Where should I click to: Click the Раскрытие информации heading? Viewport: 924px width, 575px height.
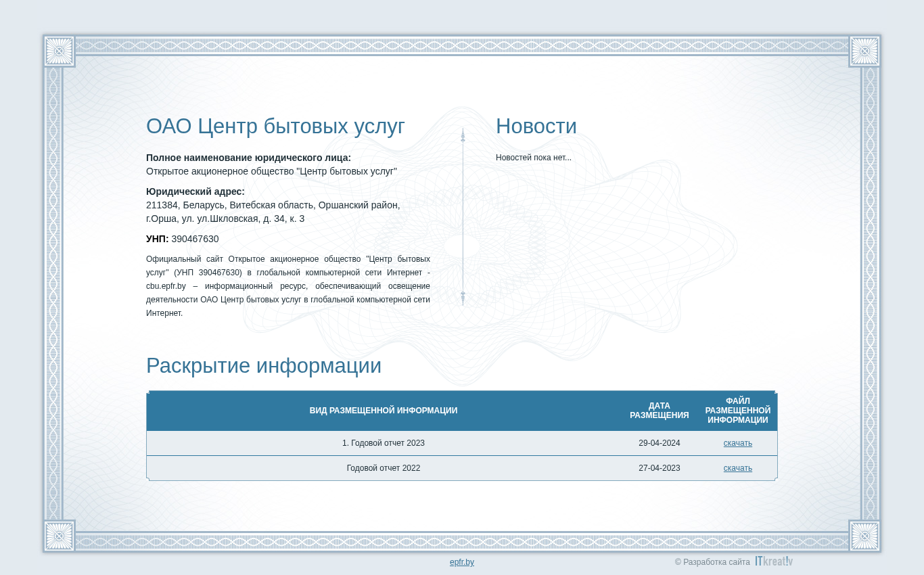tap(264, 366)
